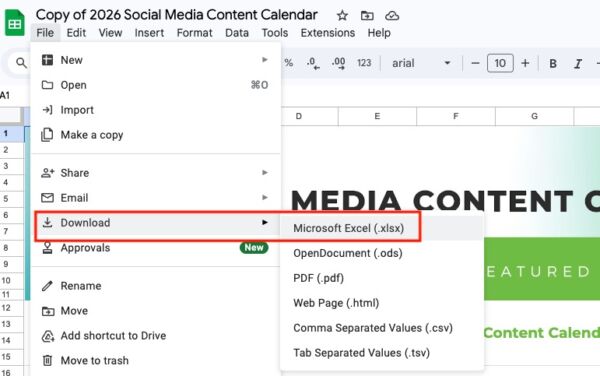Increase decimal places
The width and height of the screenshot is (600, 376).
point(339,63)
